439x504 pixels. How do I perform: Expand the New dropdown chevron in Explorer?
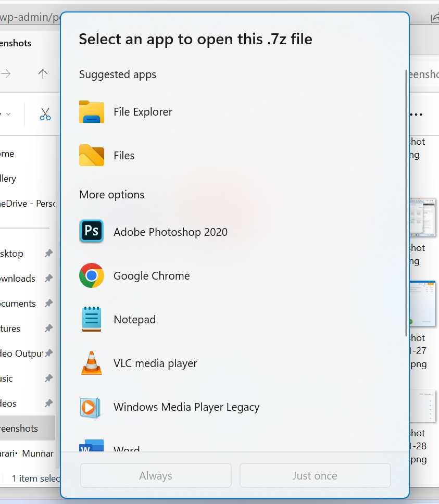click(8, 114)
